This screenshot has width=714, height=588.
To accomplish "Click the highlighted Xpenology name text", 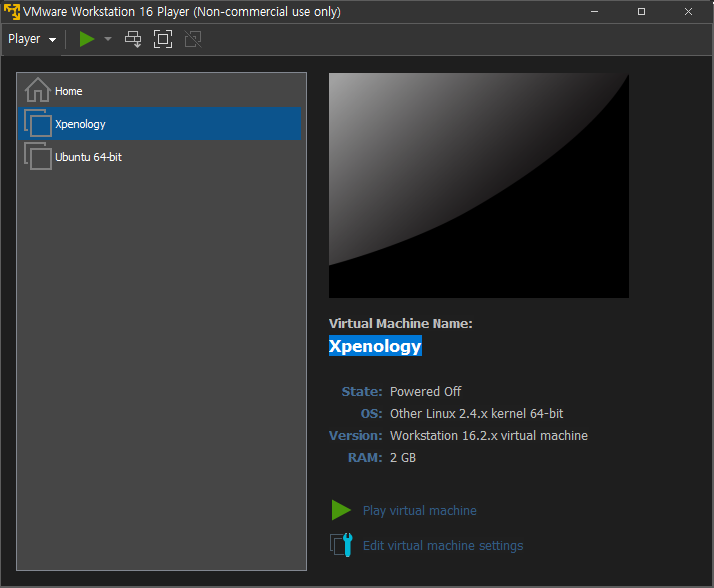I will pos(375,346).
